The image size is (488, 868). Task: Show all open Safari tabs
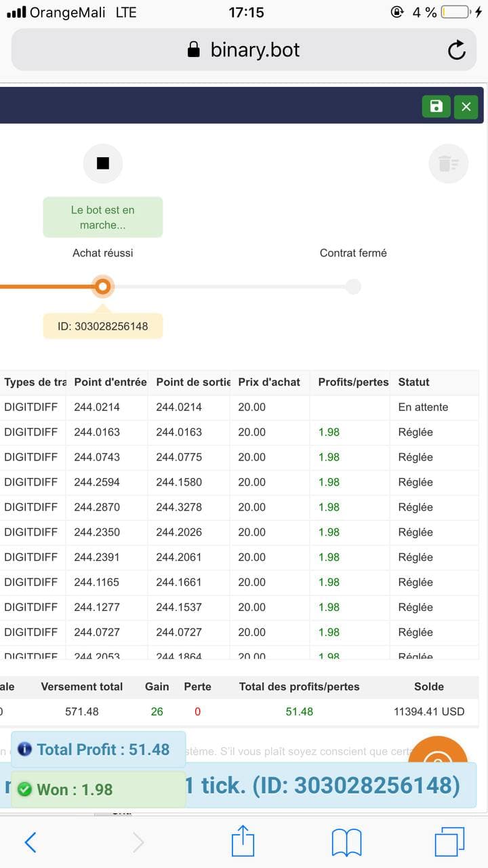click(449, 842)
